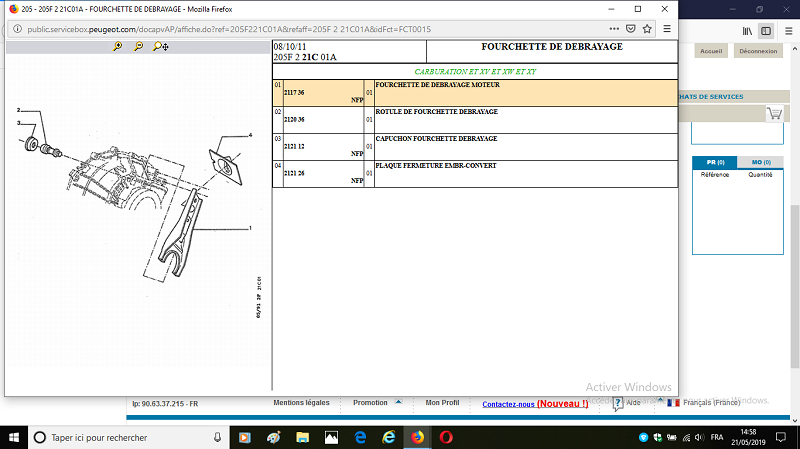This screenshot has width=800, height=449.
Task: Select row 03 Capuchon fourchette debrayage
Action: tap(475, 147)
